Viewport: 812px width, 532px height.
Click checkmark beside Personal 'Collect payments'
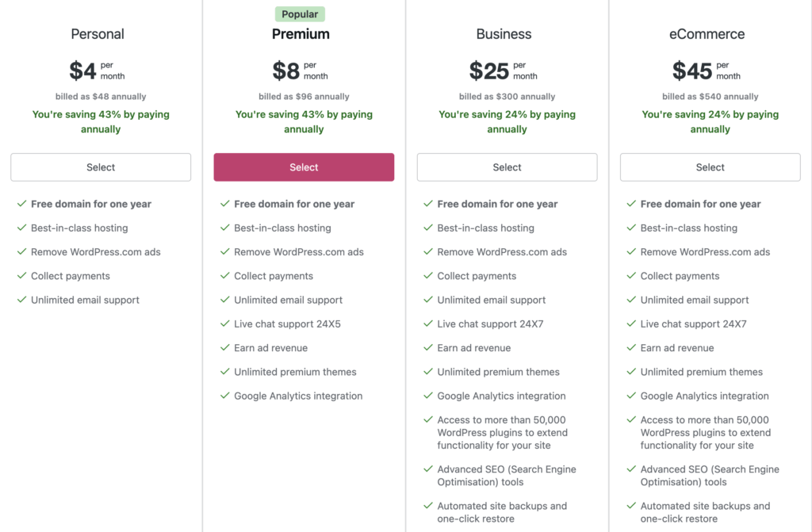click(21, 276)
